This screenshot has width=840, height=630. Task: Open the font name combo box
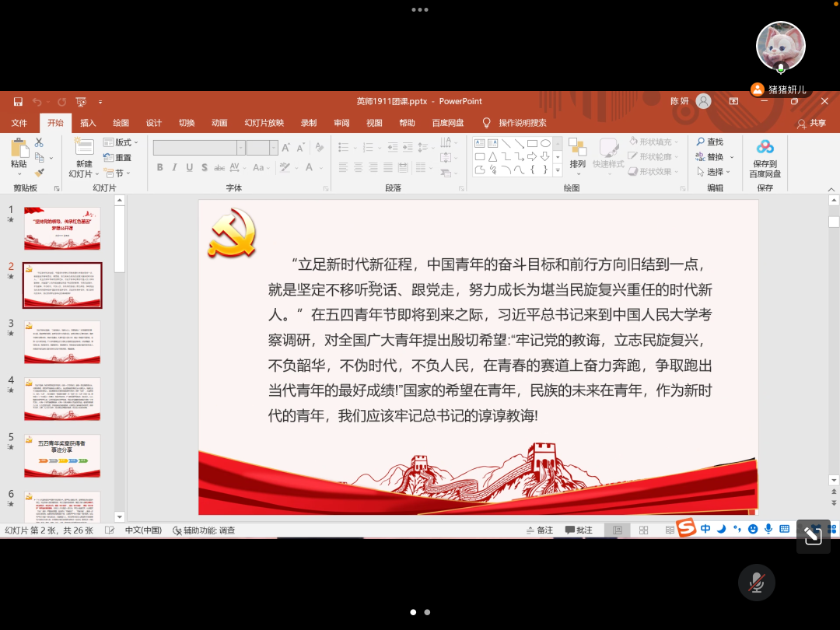(x=199, y=147)
